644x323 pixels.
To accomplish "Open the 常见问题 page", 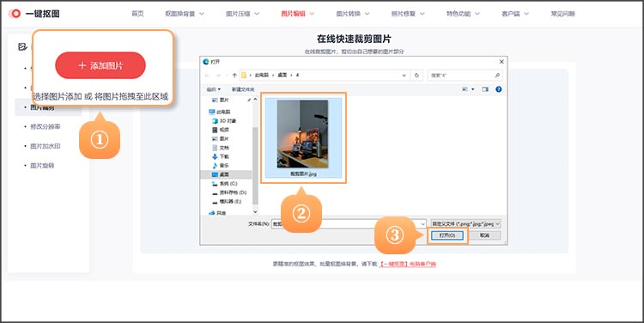I will [x=562, y=14].
